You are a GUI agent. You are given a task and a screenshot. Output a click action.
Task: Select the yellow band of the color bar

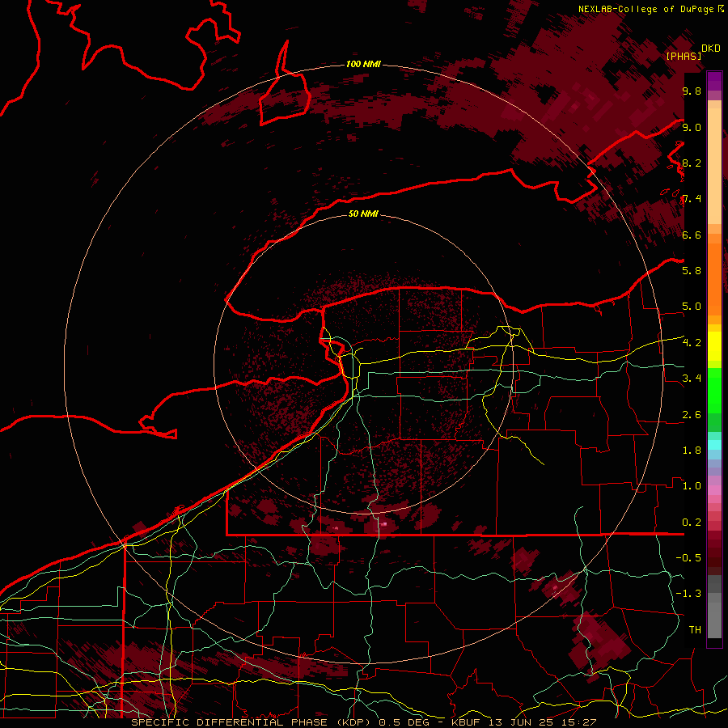click(714, 346)
